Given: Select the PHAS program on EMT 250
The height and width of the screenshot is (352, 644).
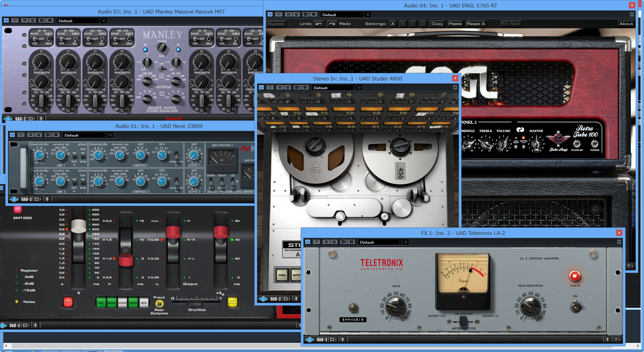Looking at the screenshot, I should (112, 302).
